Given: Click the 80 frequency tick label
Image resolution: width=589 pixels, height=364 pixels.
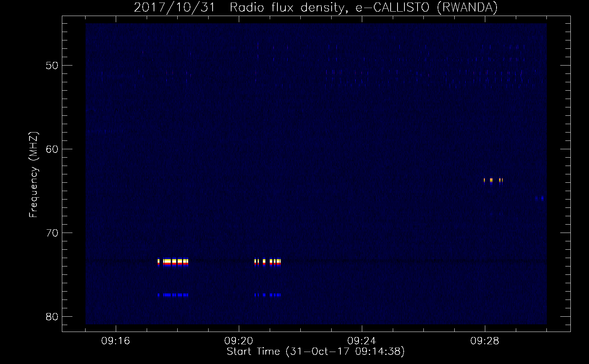Looking at the screenshot, I should [52, 317].
